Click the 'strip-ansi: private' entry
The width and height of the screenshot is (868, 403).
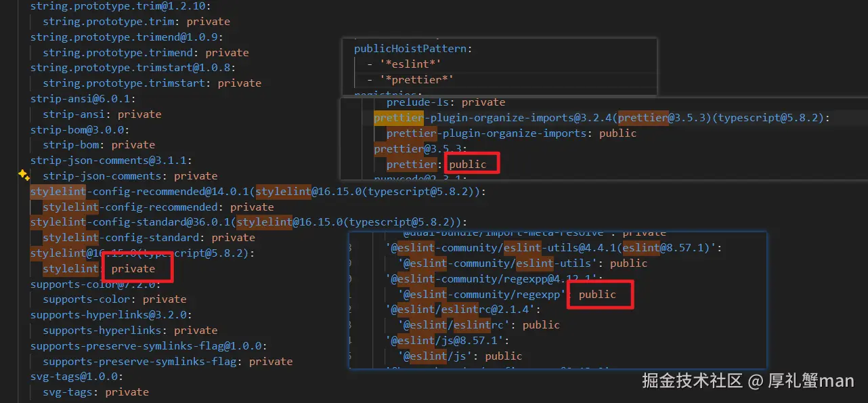[x=102, y=114]
